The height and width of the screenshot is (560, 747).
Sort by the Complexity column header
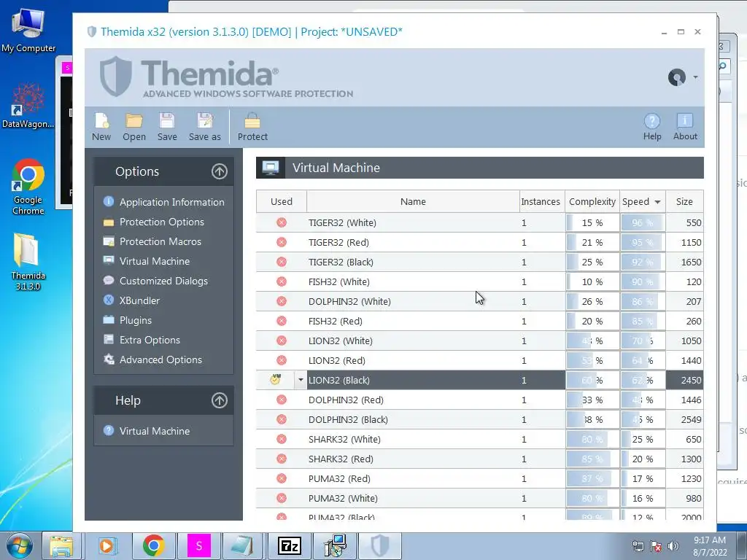click(x=592, y=201)
